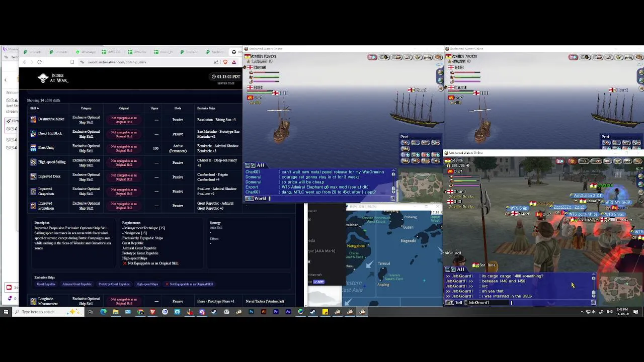Switch to the UWO Cal spreadsheet tab
This screenshot has height=362, width=644.
tap(112, 52)
